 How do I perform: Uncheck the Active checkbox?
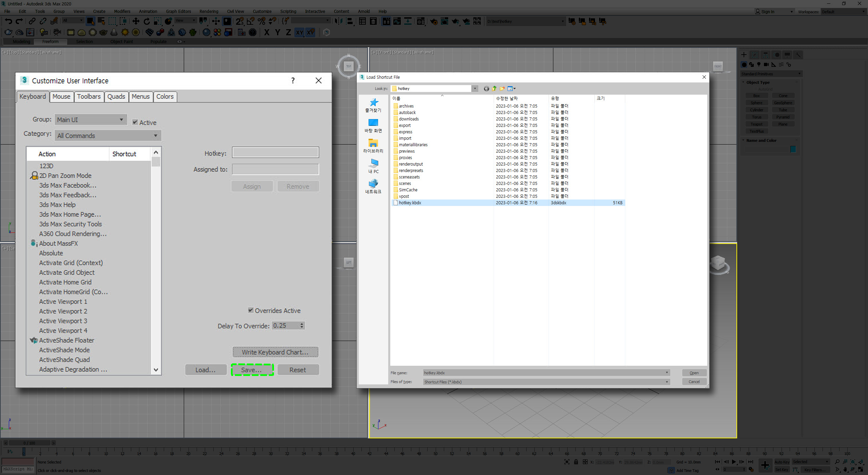coord(135,122)
